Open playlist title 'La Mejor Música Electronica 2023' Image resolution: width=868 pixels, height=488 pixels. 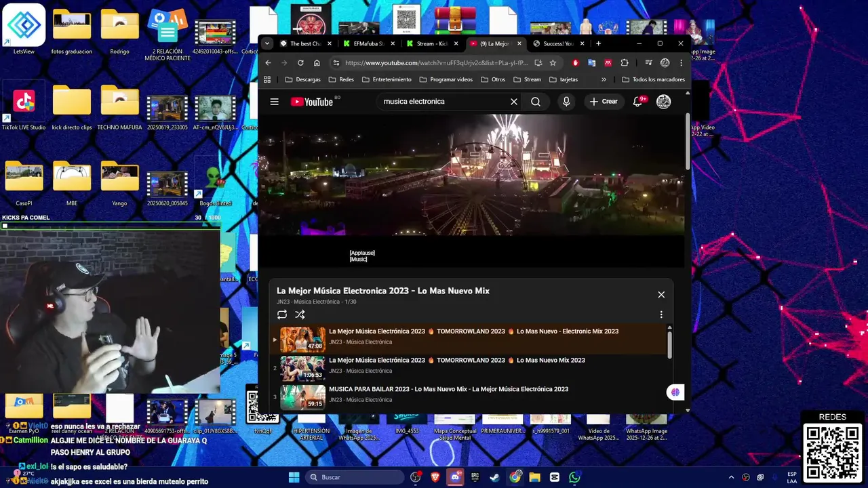tap(383, 291)
